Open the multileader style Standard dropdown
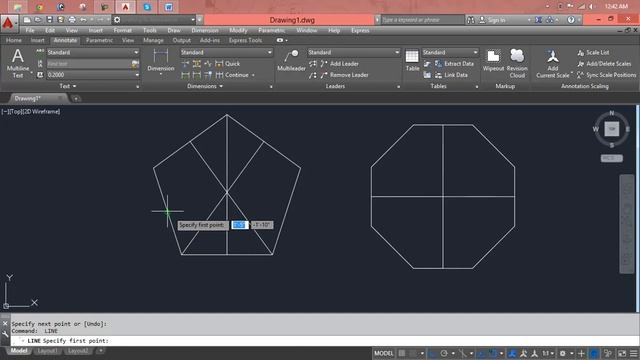Screen dimensions: 640x360 click(354, 53)
